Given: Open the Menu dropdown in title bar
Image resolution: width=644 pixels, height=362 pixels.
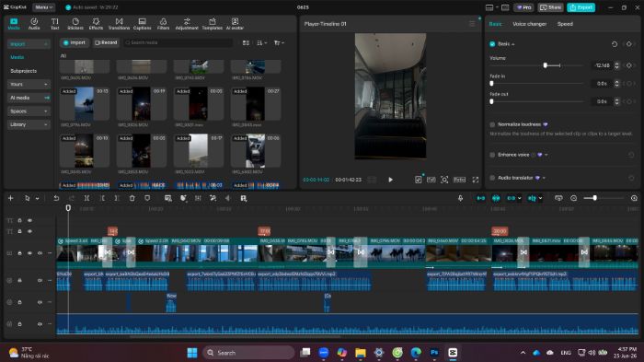Looking at the screenshot, I should (43, 7).
